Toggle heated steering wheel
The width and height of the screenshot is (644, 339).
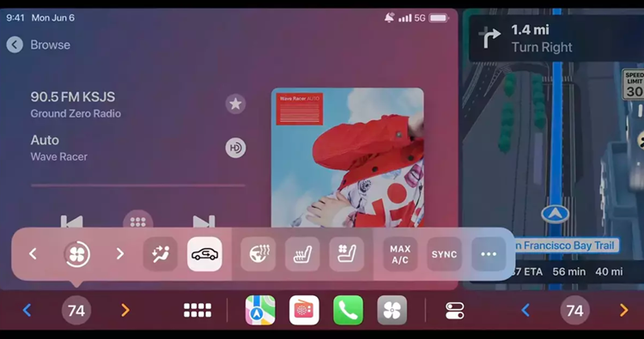point(258,254)
